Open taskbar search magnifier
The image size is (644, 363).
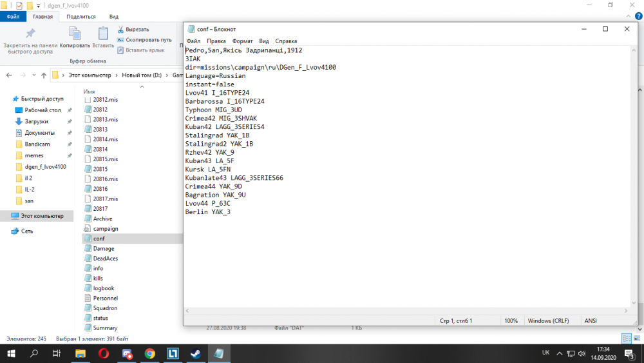[34, 353]
